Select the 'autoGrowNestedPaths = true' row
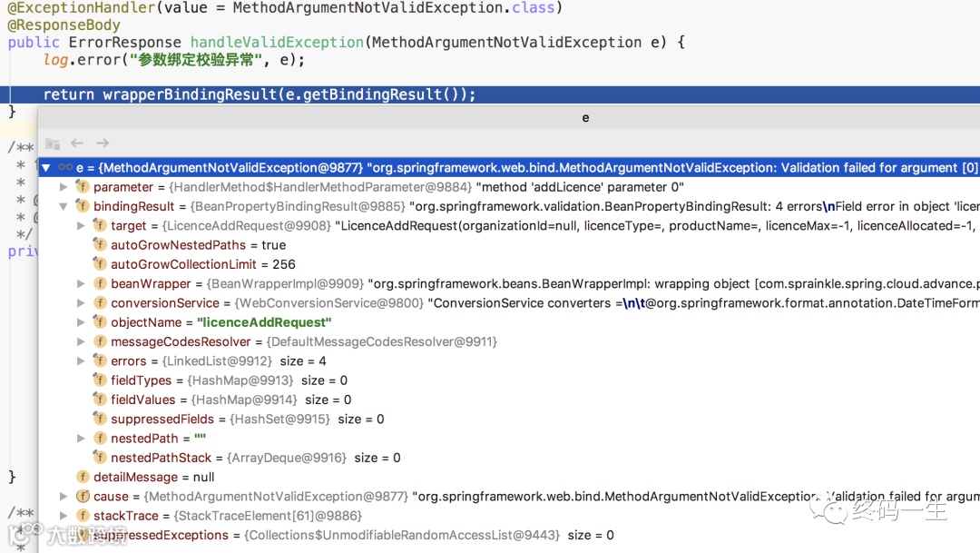The height and width of the screenshot is (553, 980). tap(509, 245)
